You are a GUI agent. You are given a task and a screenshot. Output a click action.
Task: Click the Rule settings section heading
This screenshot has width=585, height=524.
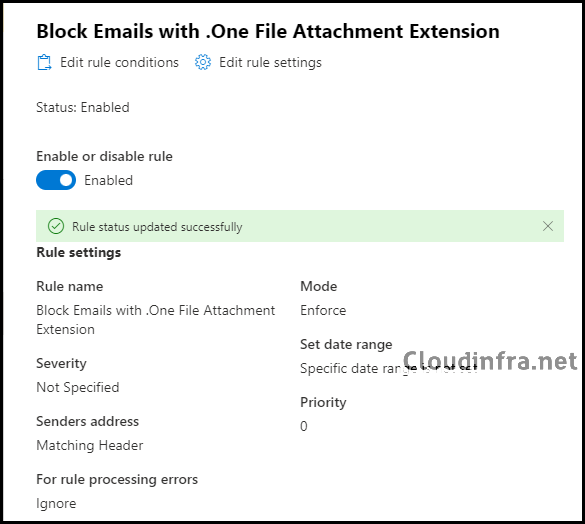(x=79, y=253)
